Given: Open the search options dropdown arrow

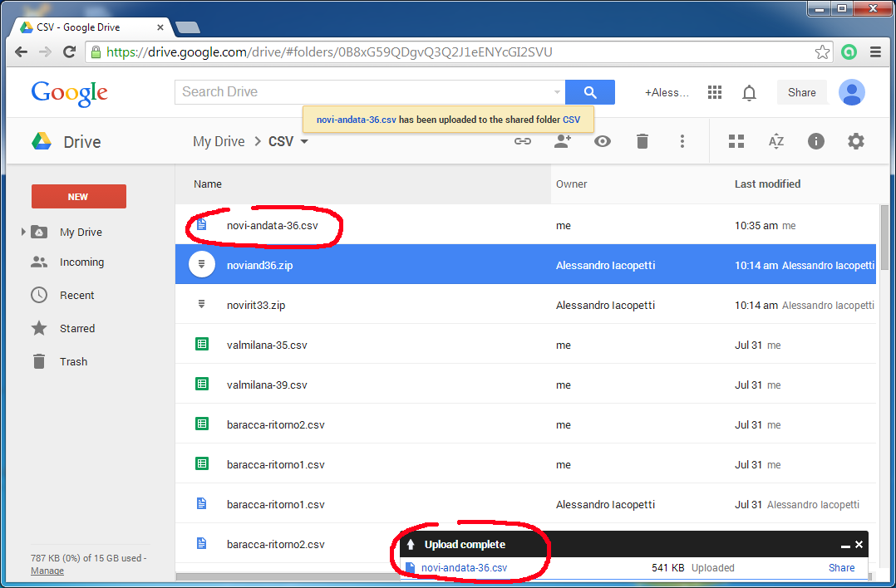Looking at the screenshot, I should coord(557,92).
